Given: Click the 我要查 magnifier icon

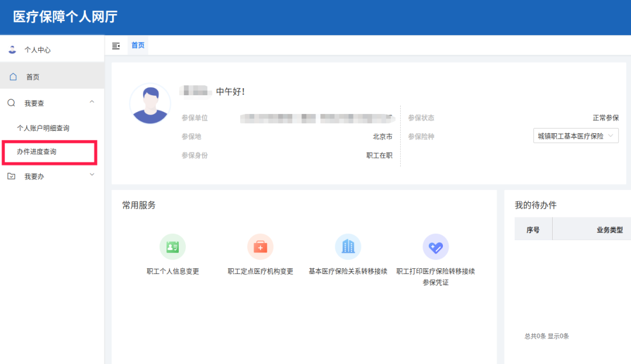Looking at the screenshot, I should [x=12, y=103].
